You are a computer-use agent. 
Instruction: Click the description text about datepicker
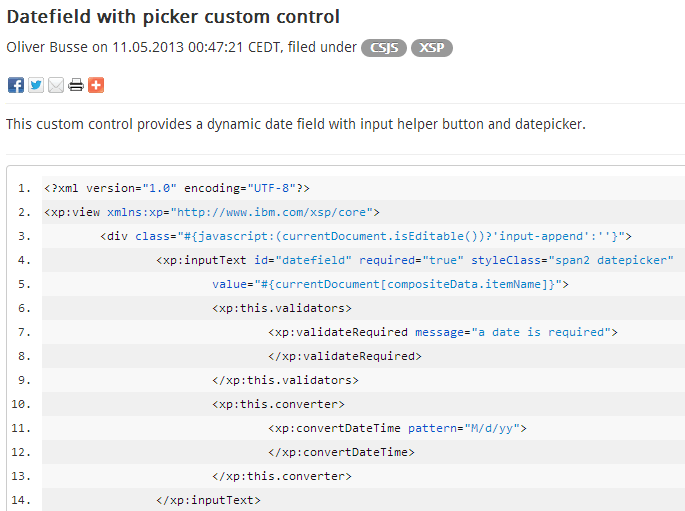click(296, 124)
